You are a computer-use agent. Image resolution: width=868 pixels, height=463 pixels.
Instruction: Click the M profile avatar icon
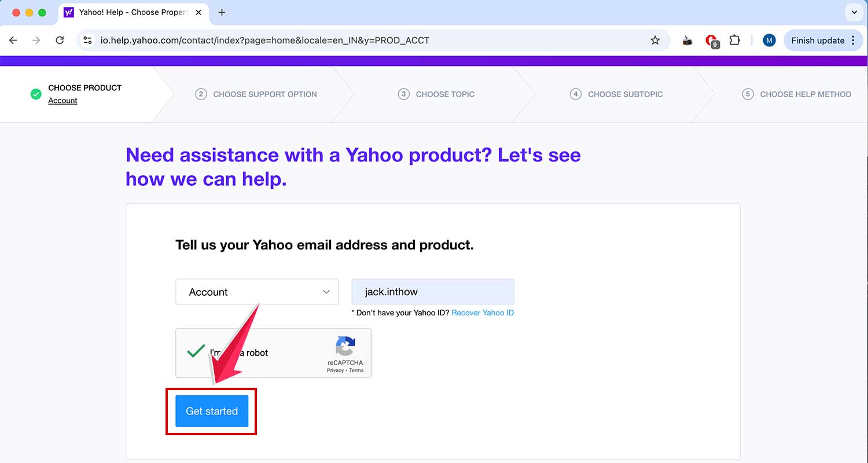coord(769,40)
